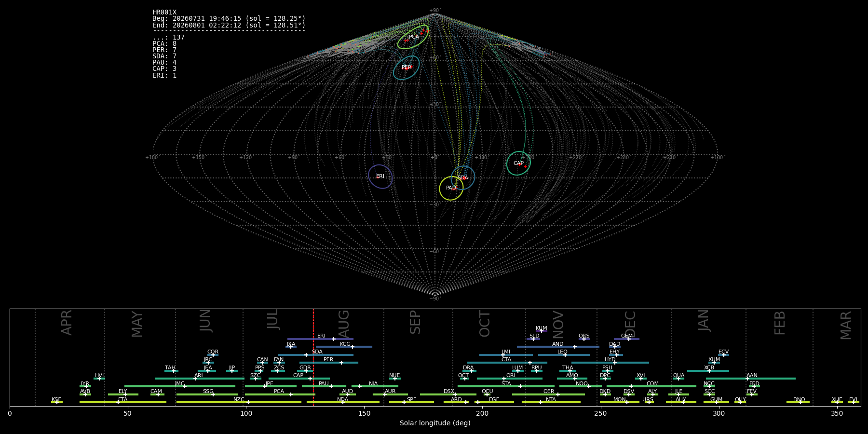
Task: Click the PCA: 8 count in the legend
Action: [x=164, y=44]
